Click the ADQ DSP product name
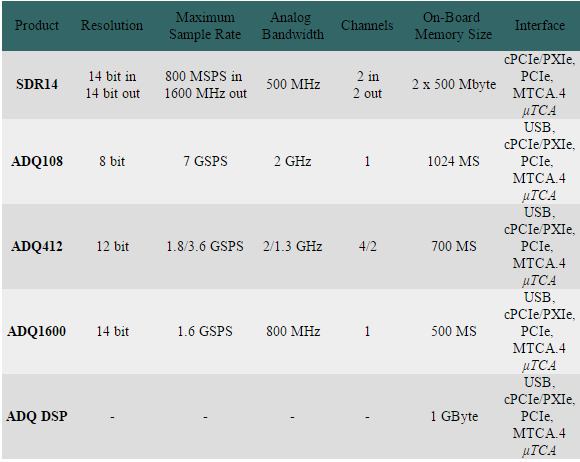Viewport: 580px width, 462px height. click(37, 416)
